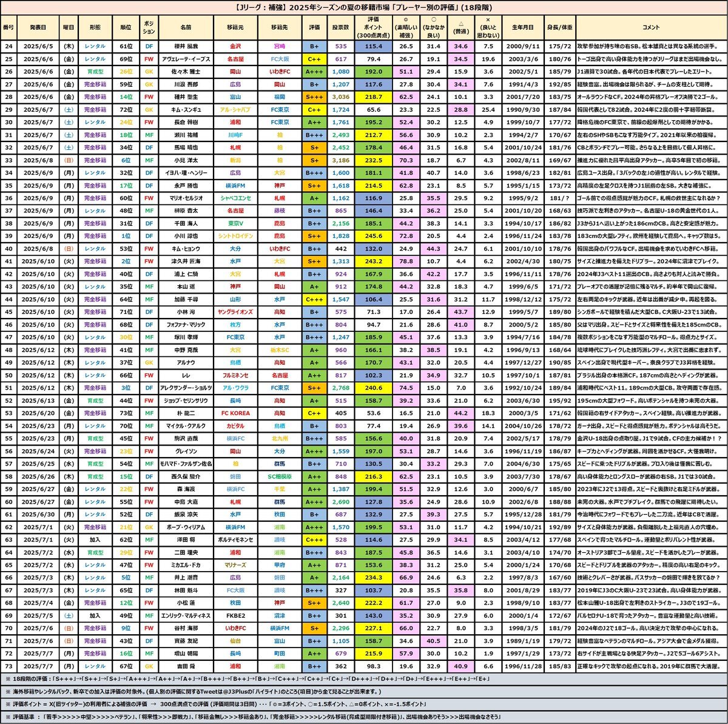The height and width of the screenshot is (724, 728).
Task: Click source club 川崎F
Action: coord(235,135)
